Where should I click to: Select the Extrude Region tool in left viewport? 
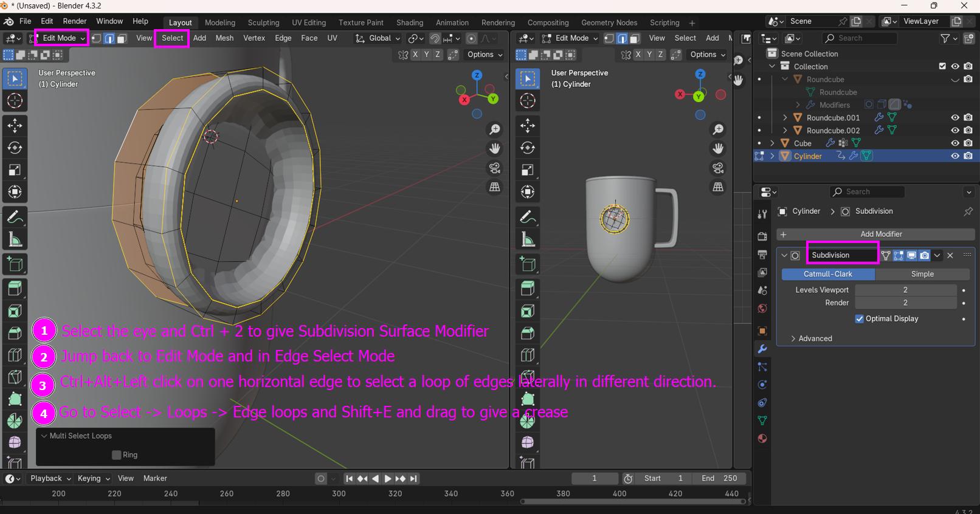(x=15, y=289)
